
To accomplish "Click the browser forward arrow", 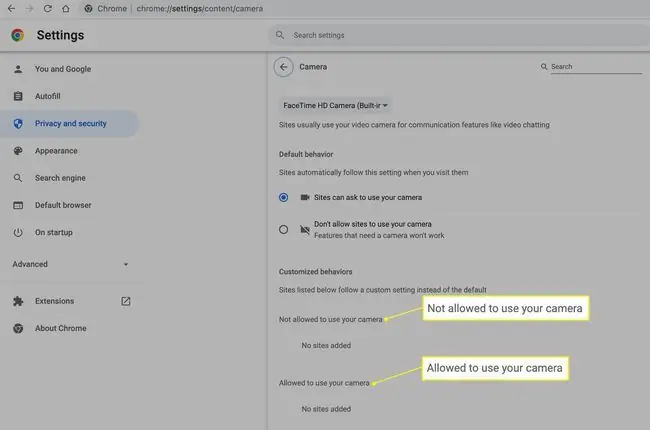I will tap(29, 9).
